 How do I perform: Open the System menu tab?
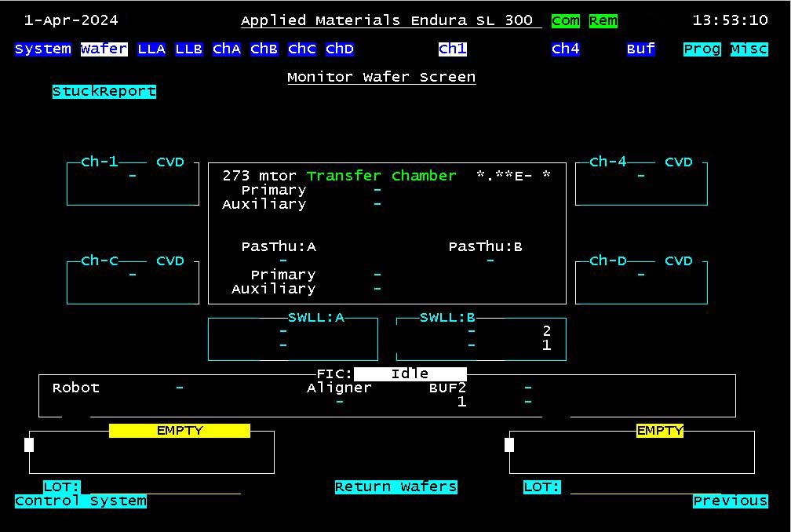click(x=43, y=49)
